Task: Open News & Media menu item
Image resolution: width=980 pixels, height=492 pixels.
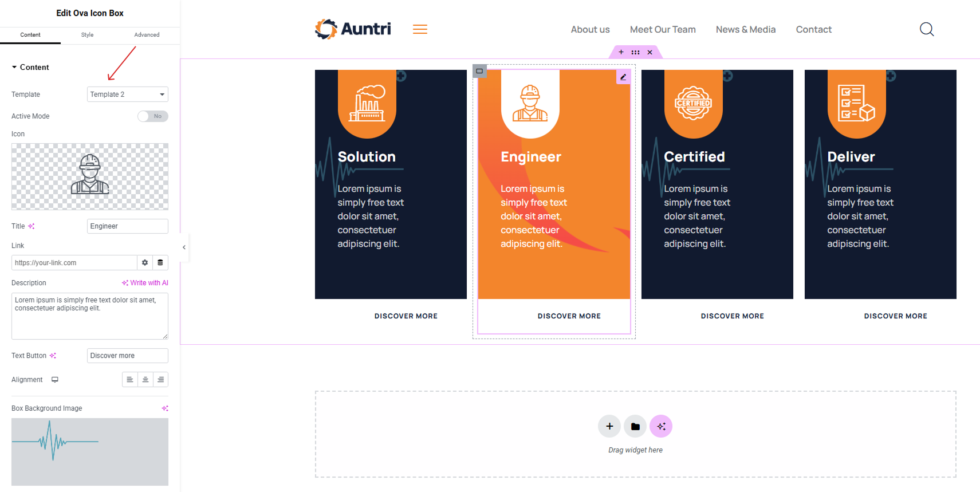Action: [x=746, y=30]
